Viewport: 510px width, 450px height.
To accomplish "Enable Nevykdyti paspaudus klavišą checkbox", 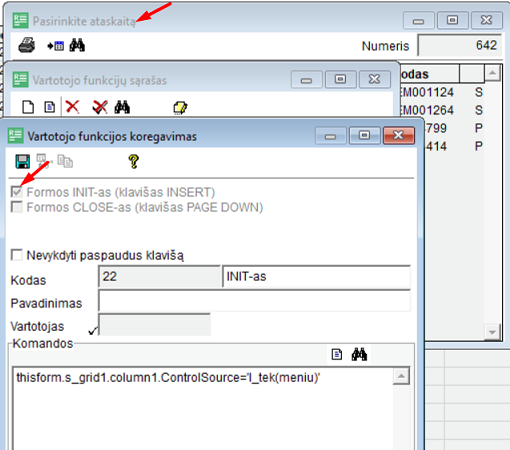I will 17,255.
